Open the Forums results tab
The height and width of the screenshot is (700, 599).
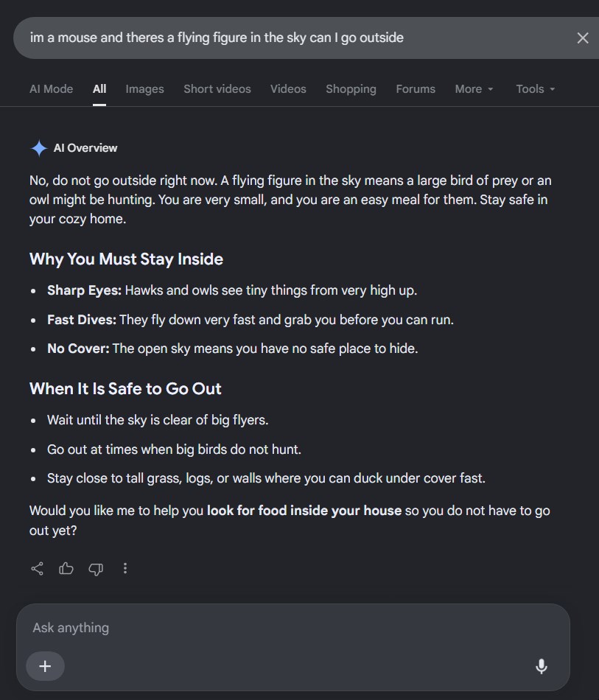416,89
